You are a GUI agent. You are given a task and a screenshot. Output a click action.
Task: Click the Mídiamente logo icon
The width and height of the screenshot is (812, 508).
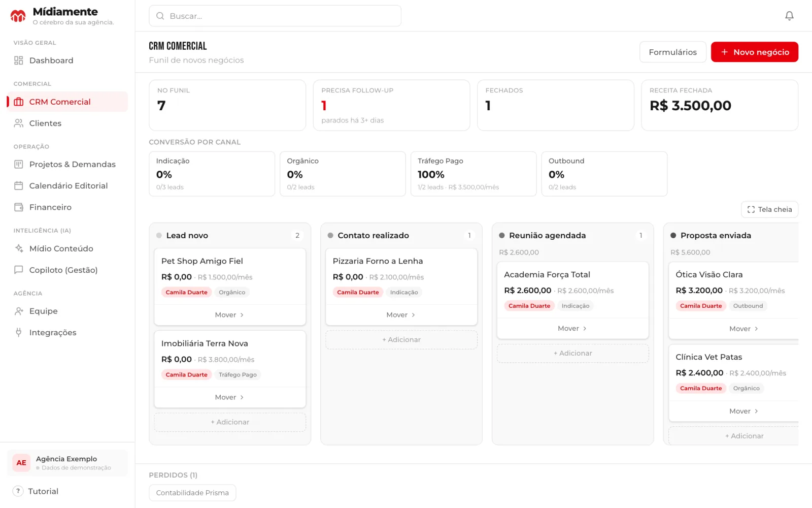18,16
